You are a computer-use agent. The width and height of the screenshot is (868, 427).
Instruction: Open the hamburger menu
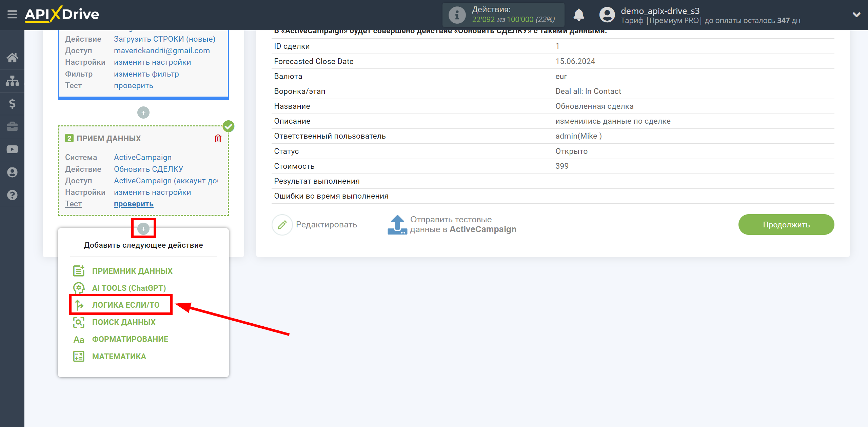pos(12,15)
